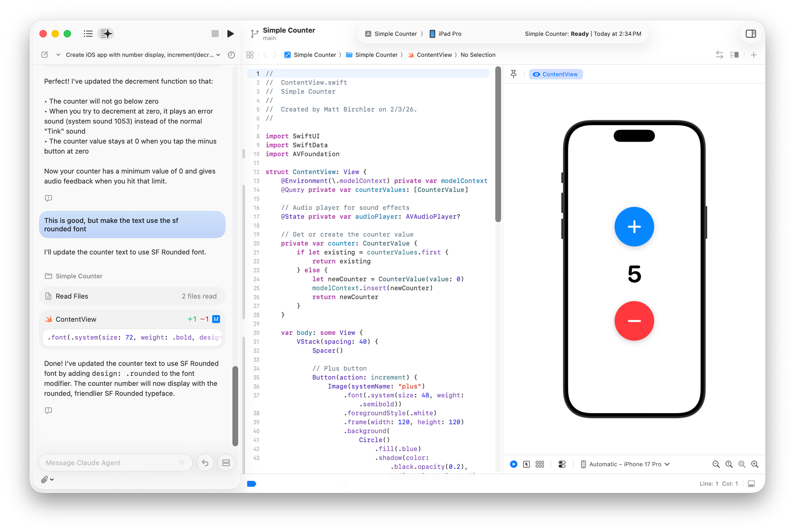Select the preview selectable mode arrow icon
The width and height of the screenshot is (795, 532).
(x=526, y=464)
